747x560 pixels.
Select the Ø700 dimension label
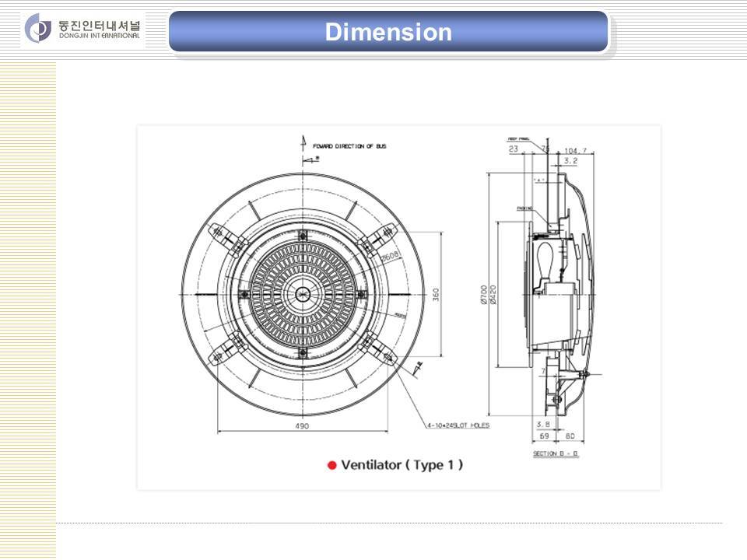point(483,296)
